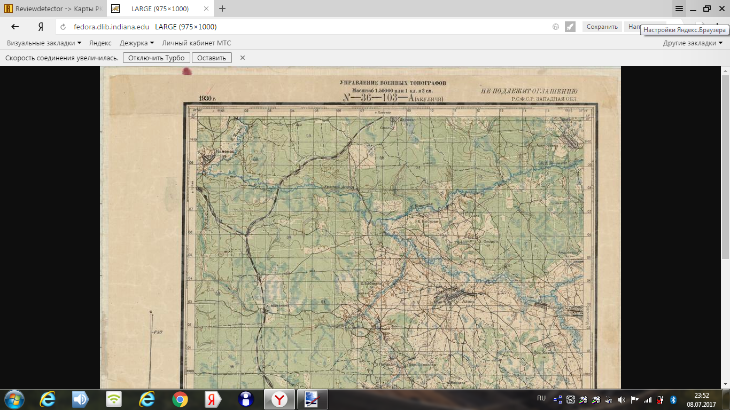Open the Windows Start menu
This screenshot has width=730, height=410.
tap(14, 399)
